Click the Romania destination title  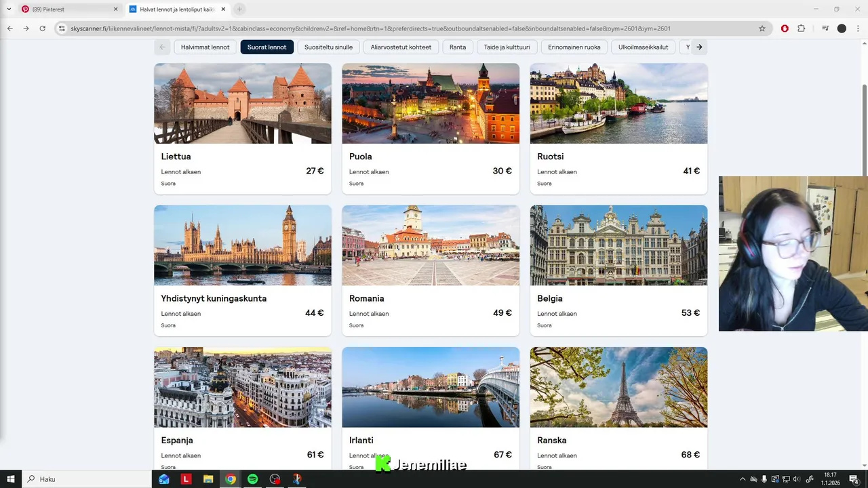[x=367, y=298]
